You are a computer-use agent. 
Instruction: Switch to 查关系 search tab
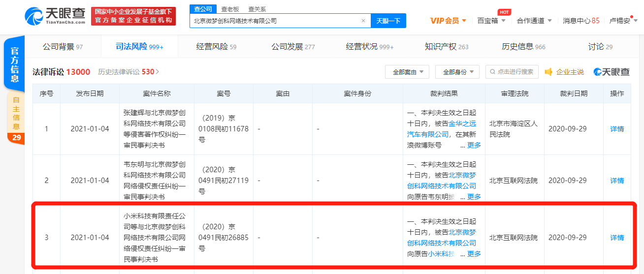[x=257, y=9]
